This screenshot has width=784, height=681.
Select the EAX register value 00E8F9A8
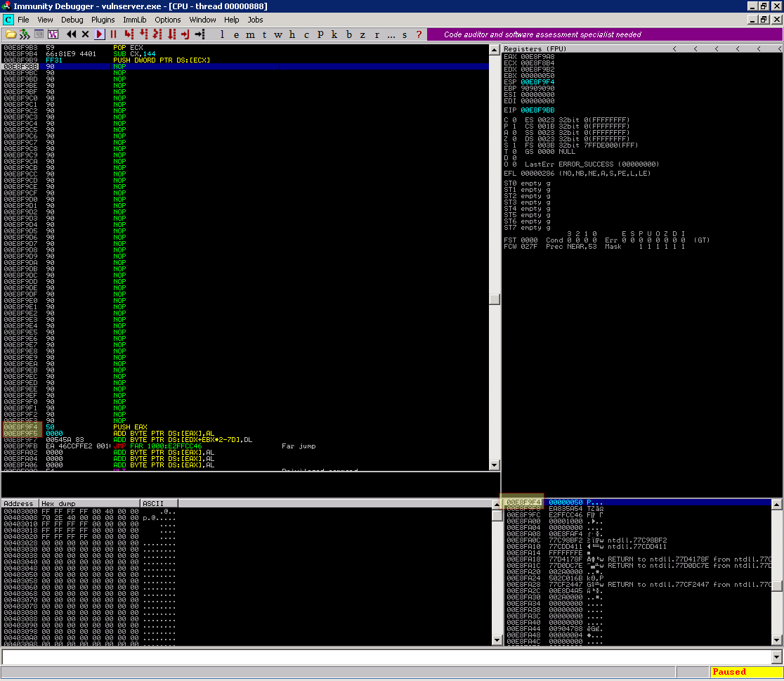(537, 56)
